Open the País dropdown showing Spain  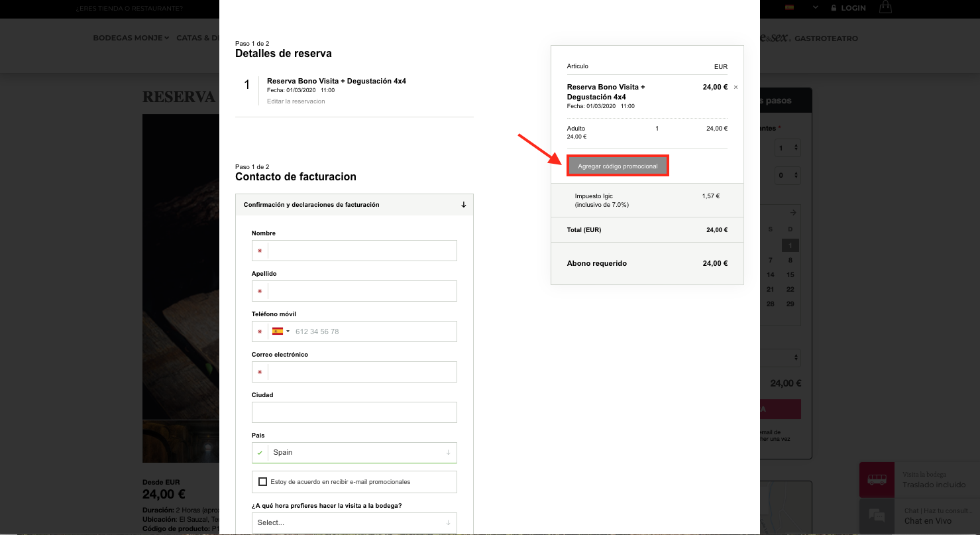pyautogui.click(x=354, y=452)
